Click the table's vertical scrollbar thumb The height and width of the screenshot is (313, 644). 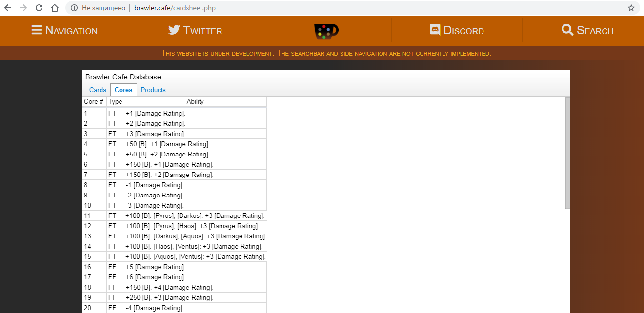pyautogui.click(x=567, y=153)
